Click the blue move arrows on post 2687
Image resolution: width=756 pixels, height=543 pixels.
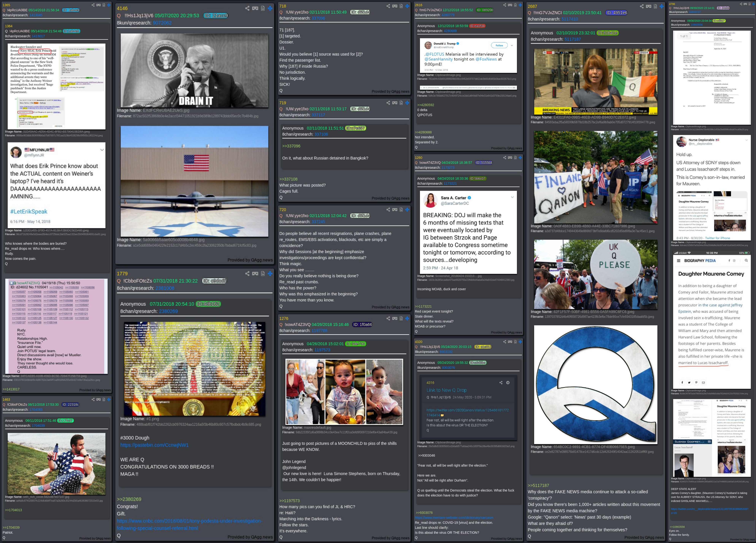tap(662, 6)
